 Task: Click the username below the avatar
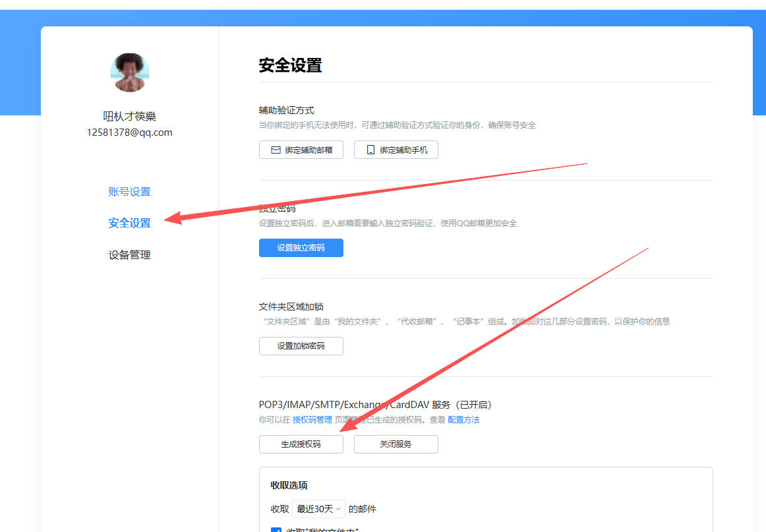click(x=130, y=117)
